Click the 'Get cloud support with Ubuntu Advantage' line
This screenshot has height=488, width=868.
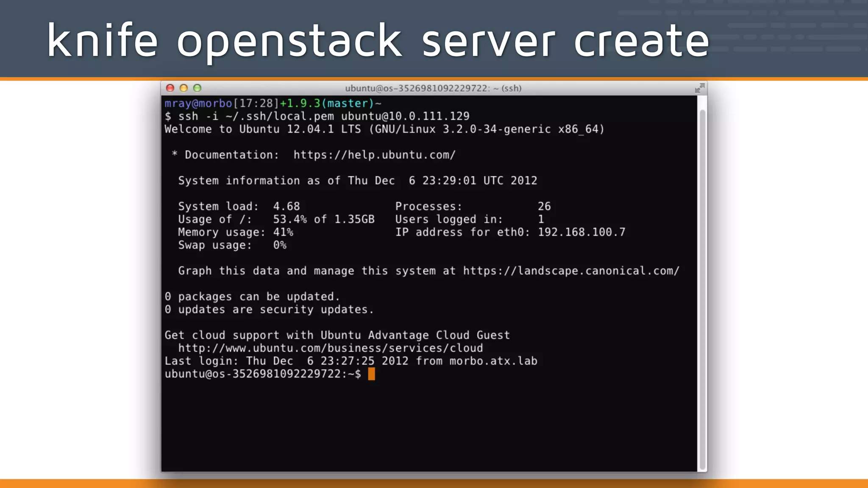[x=337, y=335]
